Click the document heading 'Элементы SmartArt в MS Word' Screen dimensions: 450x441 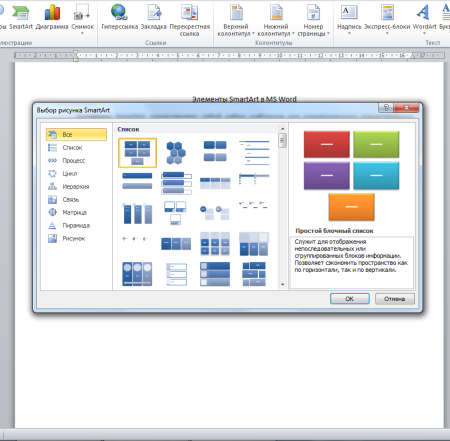coord(244,99)
